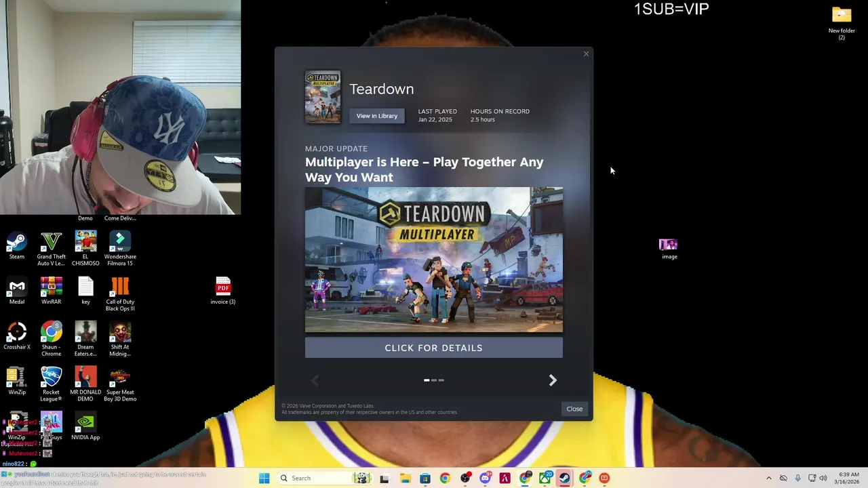Screen dimensions: 868x488
Task: Click the Teardown game cover thumbnail
Action: point(323,97)
